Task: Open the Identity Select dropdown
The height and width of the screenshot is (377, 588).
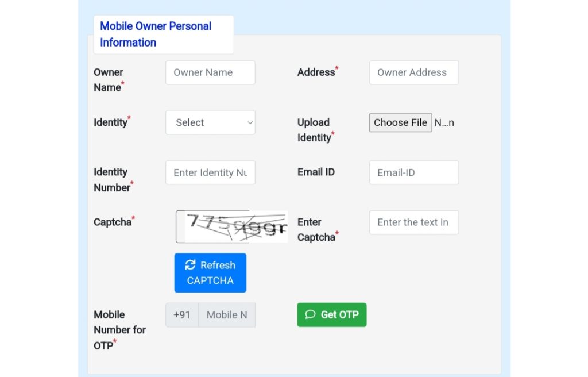Action: coord(210,122)
